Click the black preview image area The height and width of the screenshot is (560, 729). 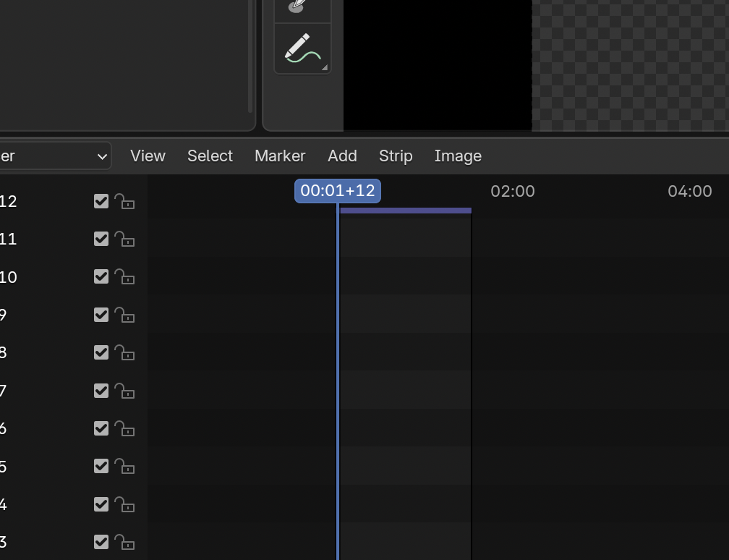[x=438, y=65]
